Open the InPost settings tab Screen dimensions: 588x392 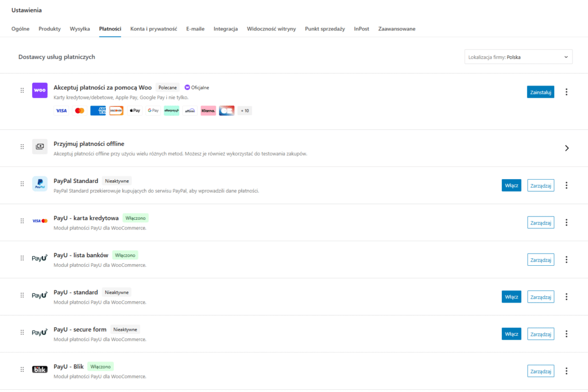click(x=361, y=29)
